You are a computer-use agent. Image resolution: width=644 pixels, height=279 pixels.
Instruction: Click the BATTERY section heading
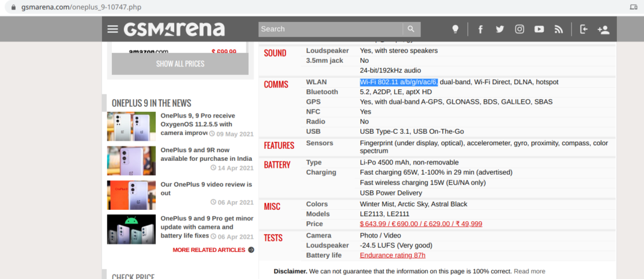[277, 165]
